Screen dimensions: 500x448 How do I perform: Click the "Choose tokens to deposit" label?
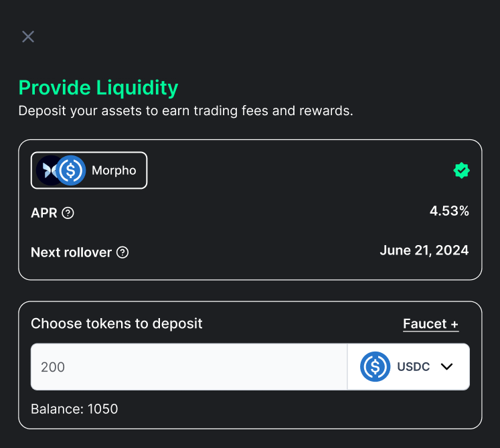[116, 323]
